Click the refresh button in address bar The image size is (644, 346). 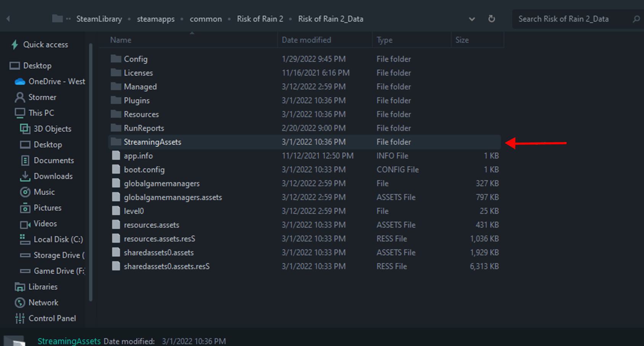pyautogui.click(x=492, y=19)
